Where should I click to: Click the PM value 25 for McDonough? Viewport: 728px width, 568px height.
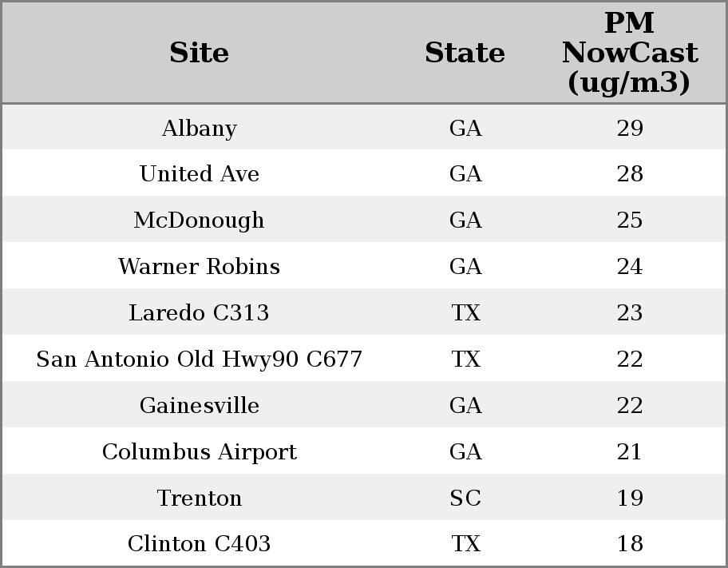point(630,220)
